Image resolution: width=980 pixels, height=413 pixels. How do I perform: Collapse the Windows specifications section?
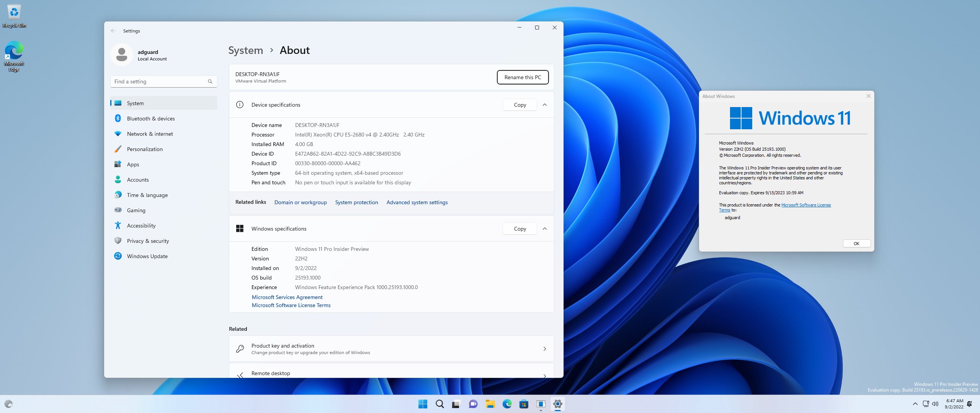[545, 228]
